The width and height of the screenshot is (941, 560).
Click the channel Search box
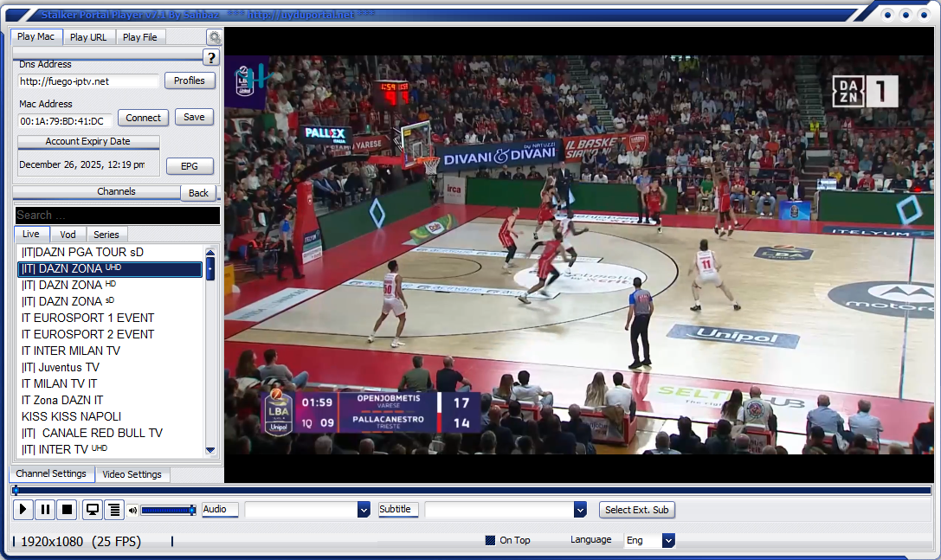tap(118, 215)
